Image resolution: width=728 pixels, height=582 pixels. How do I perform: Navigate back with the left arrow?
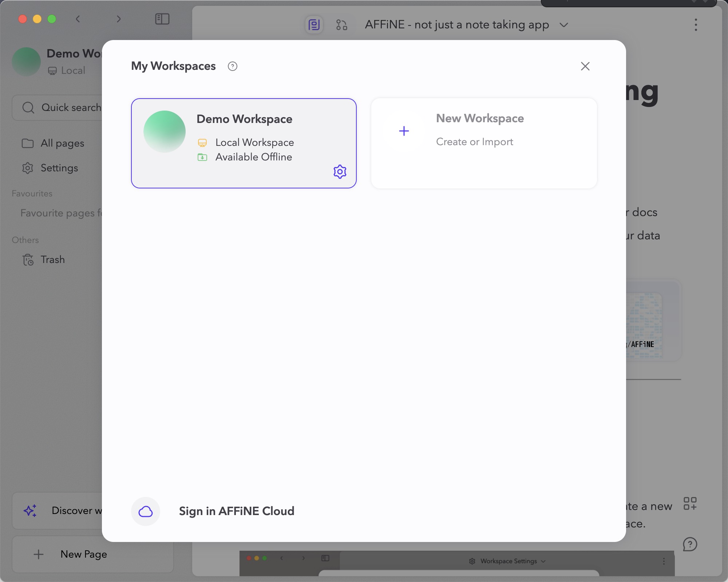point(78,19)
